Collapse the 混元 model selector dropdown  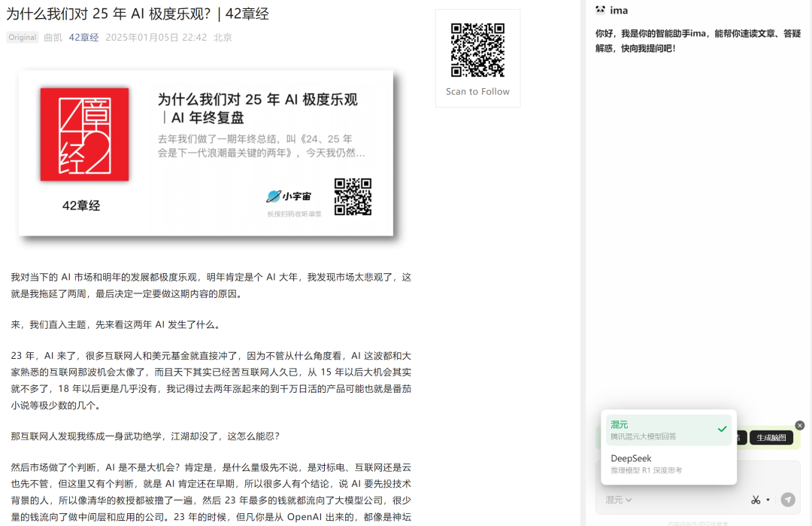pos(619,500)
